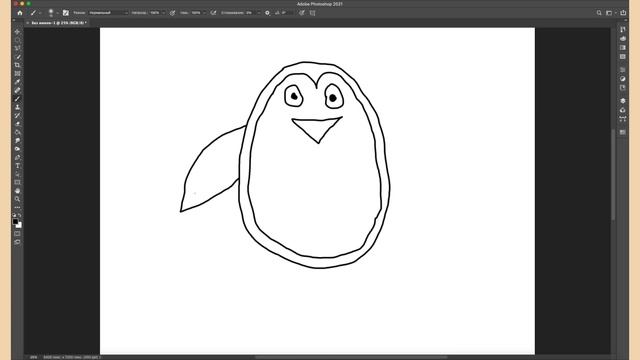Swap foreground and background colors
This screenshot has height=360, width=640.
click(20, 215)
